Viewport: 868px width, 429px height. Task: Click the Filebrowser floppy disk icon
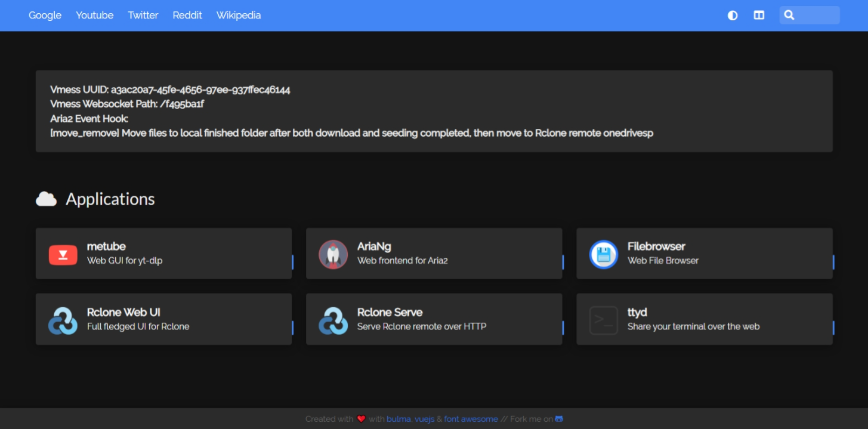click(x=604, y=255)
